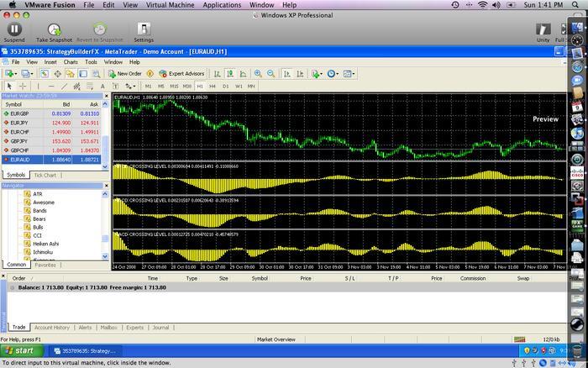Switch timeframe to M15

[x=174, y=87]
